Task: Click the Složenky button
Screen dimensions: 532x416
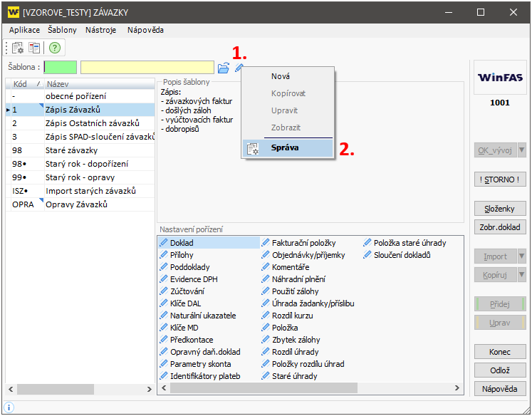Action: click(x=500, y=209)
